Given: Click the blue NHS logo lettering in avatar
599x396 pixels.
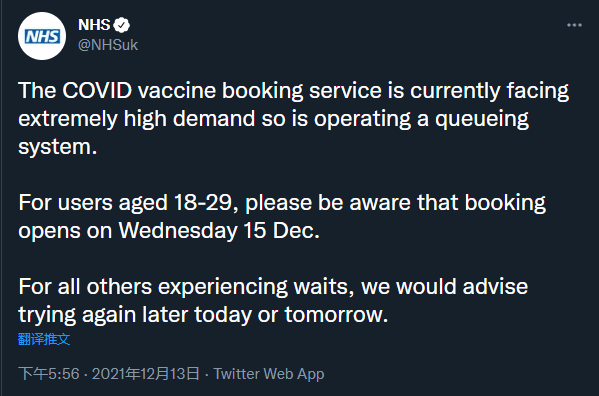Looking at the screenshot, I should pos(42,36).
